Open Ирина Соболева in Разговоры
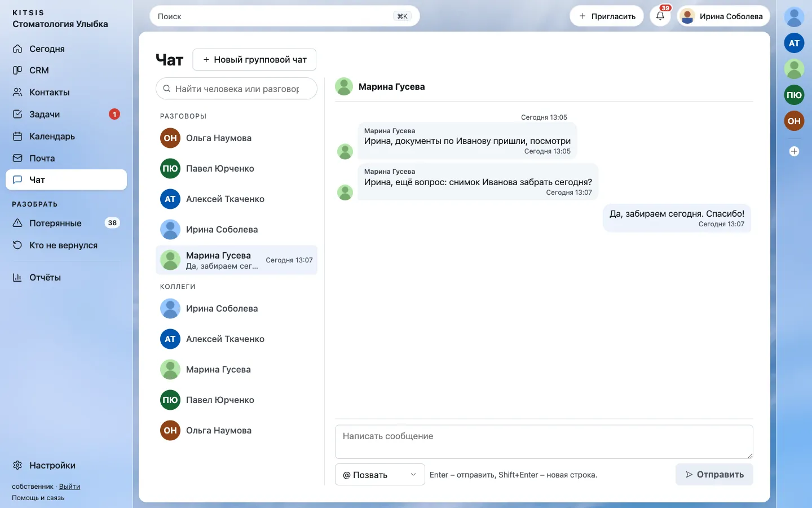The height and width of the screenshot is (508, 812). tap(236, 229)
